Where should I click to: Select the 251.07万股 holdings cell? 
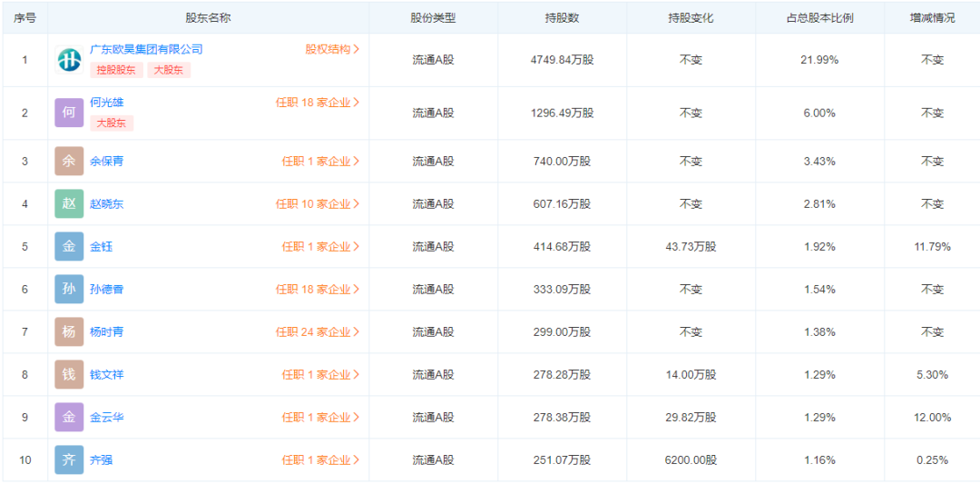click(x=562, y=460)
